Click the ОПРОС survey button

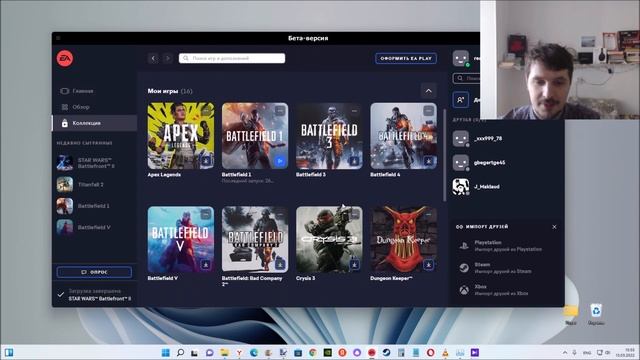[x=94, y=272]
